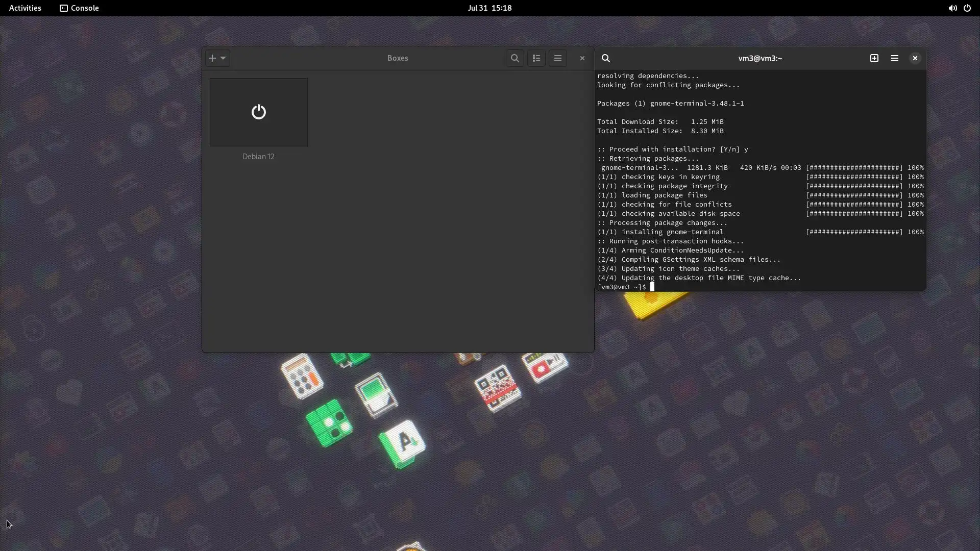The image size is (980, 551).
Task: Open the clock and calendar panel
Action: tap(489, 8)
